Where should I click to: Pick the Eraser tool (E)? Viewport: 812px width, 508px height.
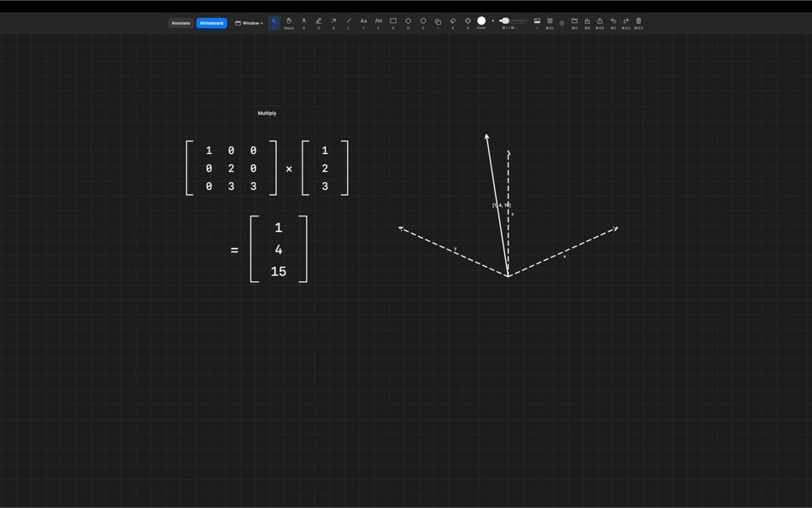[x=452, y=21]
